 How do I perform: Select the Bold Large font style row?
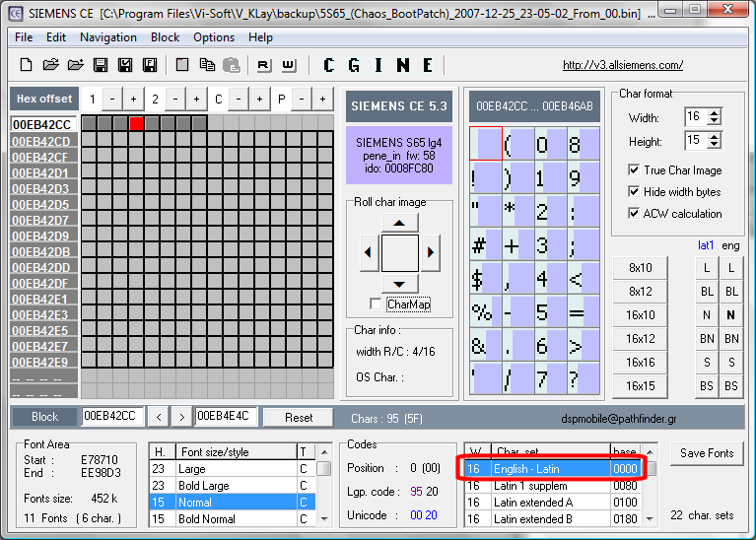pyautogui.click(x=233, y=486)
